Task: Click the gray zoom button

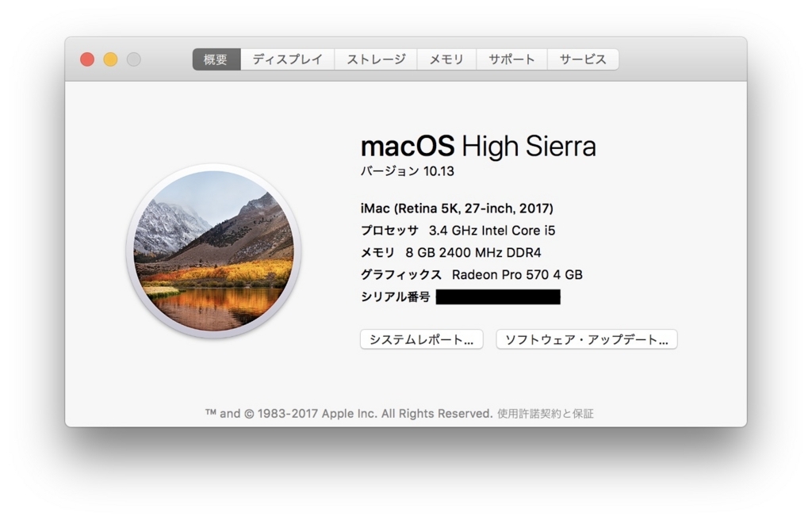Action: [132, 59]
